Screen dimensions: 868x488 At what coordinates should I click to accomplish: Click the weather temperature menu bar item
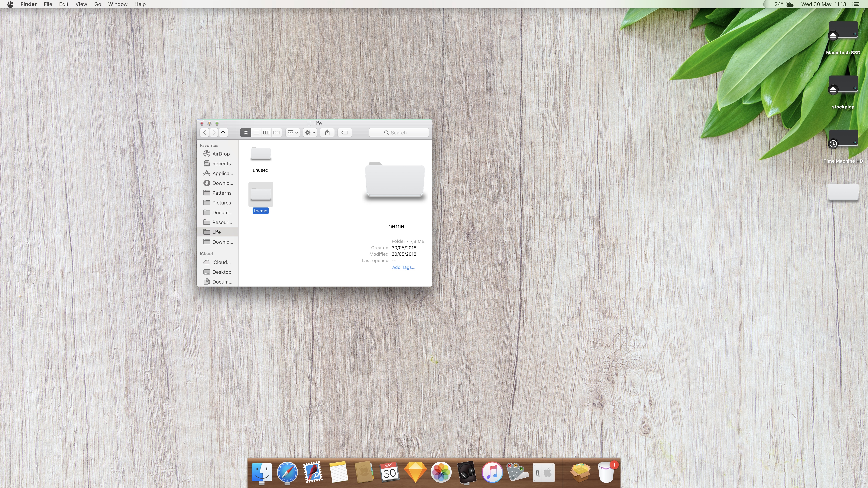click(784, 4)
